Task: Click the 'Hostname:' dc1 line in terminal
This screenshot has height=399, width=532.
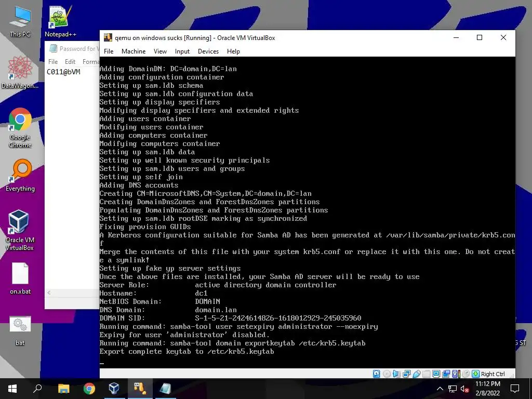Action: point(153,293)
